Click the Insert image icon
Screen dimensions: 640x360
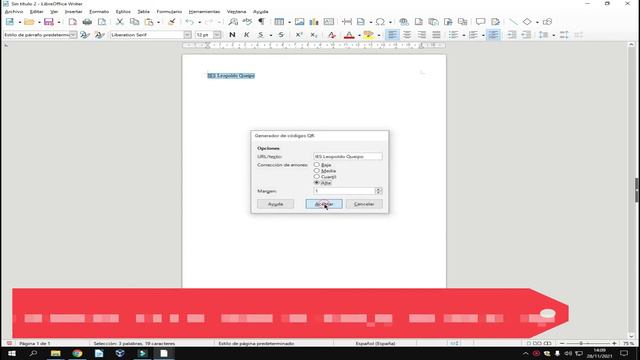(300, 22)
